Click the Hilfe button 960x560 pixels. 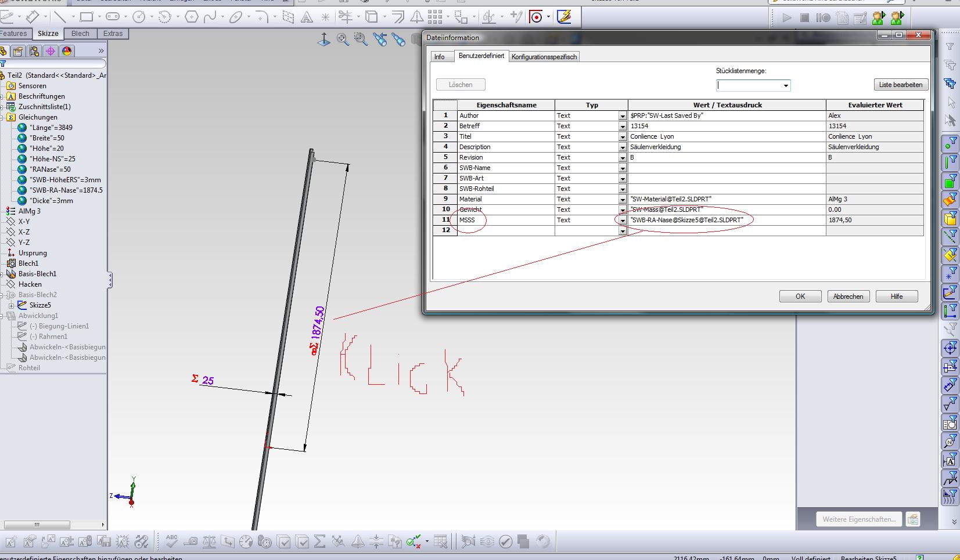coord(897,297)
